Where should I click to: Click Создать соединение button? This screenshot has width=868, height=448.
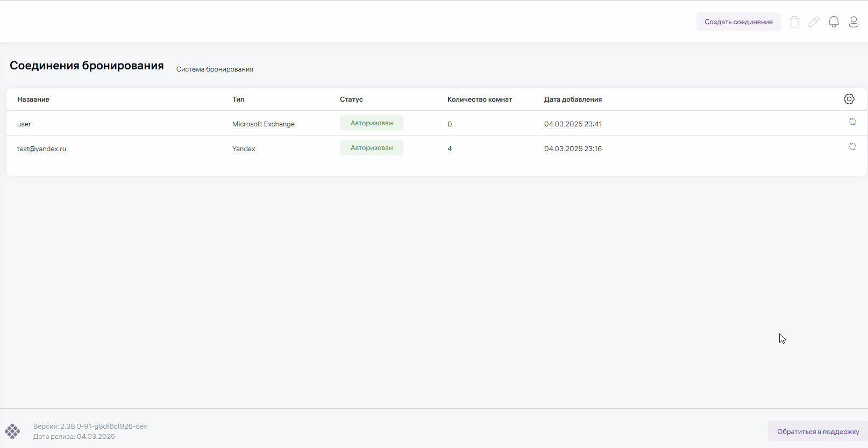[738, 22]
